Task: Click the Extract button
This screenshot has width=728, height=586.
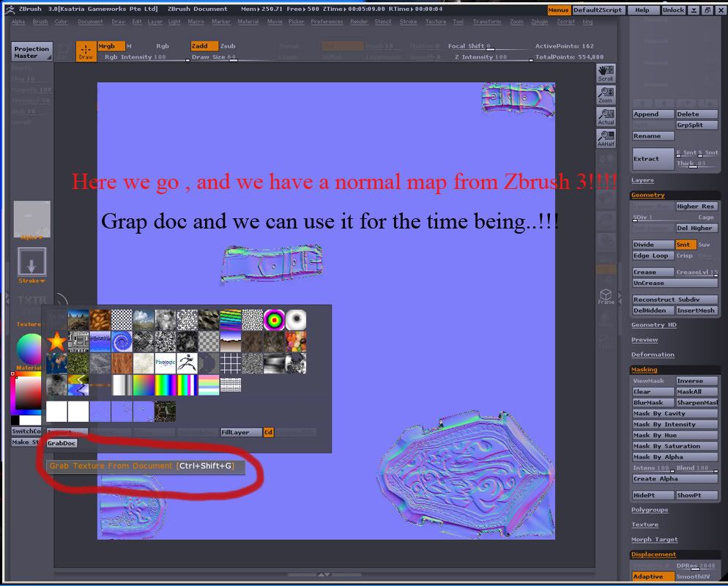Action: (x=653, y=159)
